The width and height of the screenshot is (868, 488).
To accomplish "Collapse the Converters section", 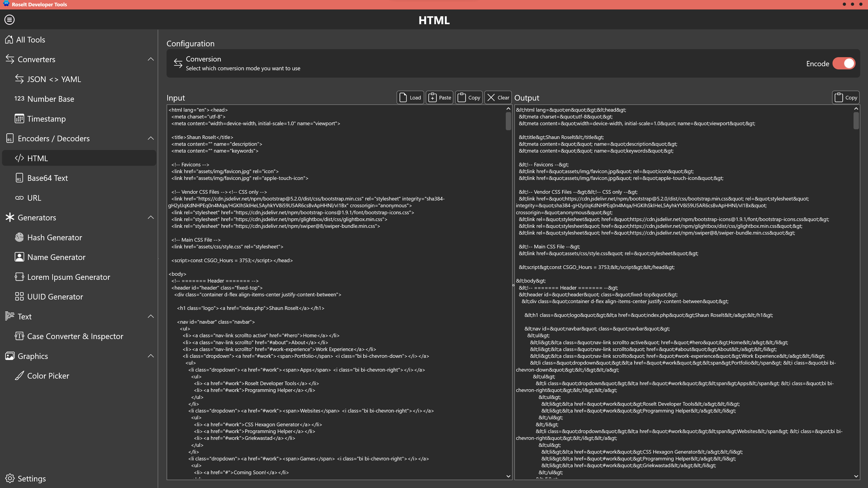I will click(151, 59).
